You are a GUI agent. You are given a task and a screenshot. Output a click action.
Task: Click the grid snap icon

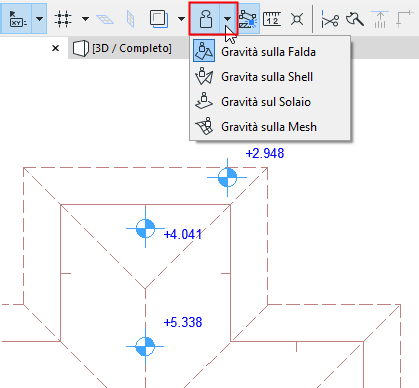tap(63, 19)
